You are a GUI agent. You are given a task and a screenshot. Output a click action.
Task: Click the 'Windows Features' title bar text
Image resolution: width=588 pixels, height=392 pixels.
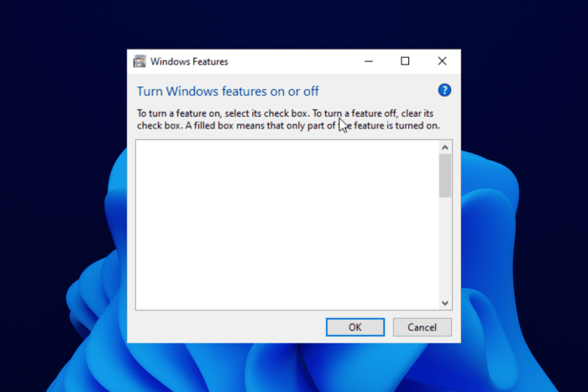coord(189,61)
